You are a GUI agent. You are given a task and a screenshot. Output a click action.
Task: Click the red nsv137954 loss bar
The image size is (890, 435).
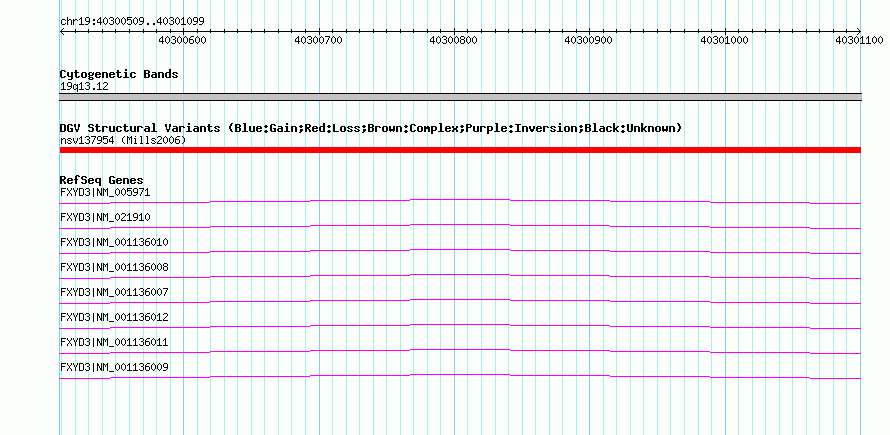[460, 150]
